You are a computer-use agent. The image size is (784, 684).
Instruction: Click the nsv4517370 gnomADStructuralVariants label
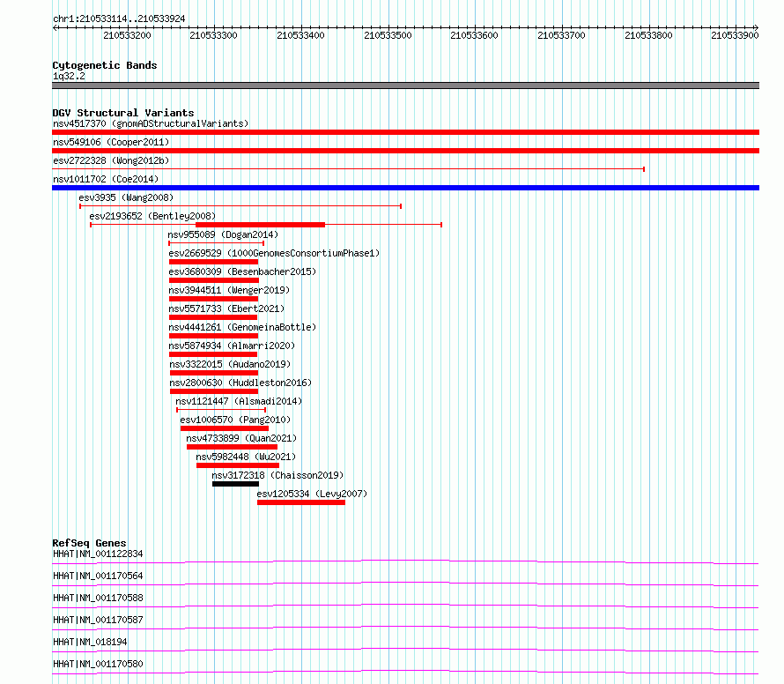click(151, 123)
